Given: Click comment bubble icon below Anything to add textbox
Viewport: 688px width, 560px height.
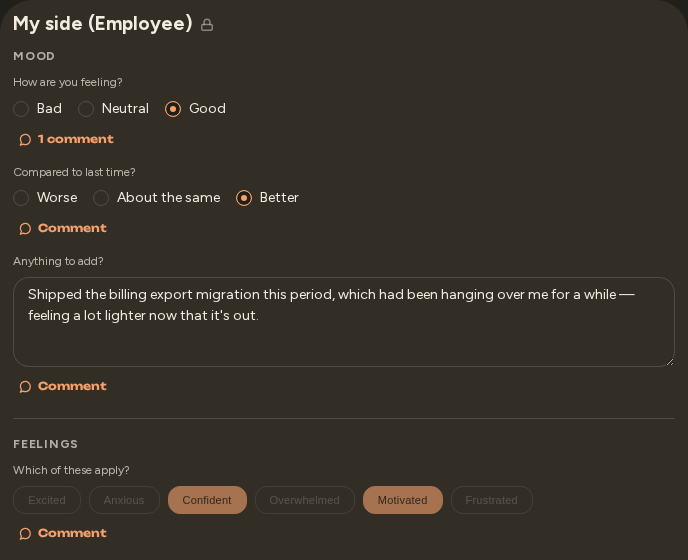Looking at the screenshot, I should point(25,387).
